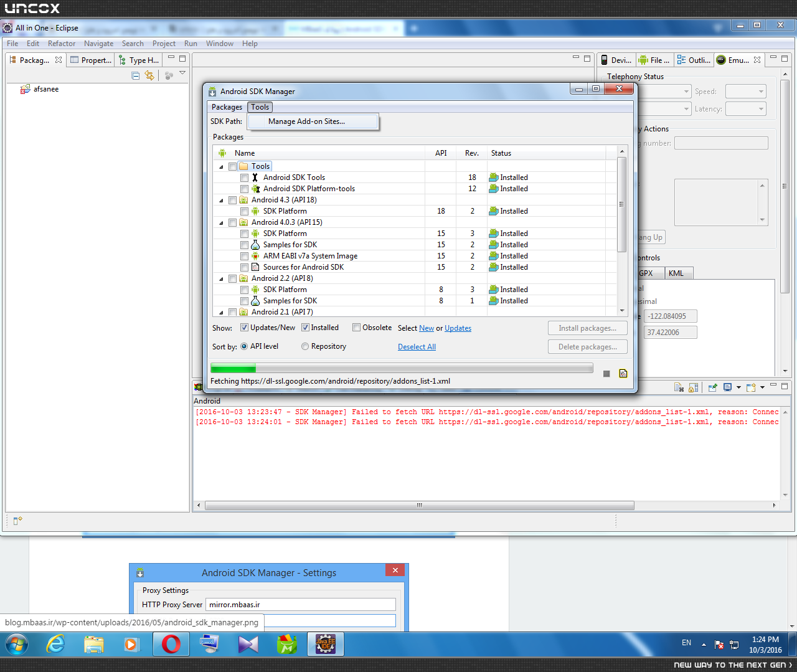Viewport: 797px width, 672px height.
Task: Click the latitude field showing 37.422006
Action: [670, 333]
